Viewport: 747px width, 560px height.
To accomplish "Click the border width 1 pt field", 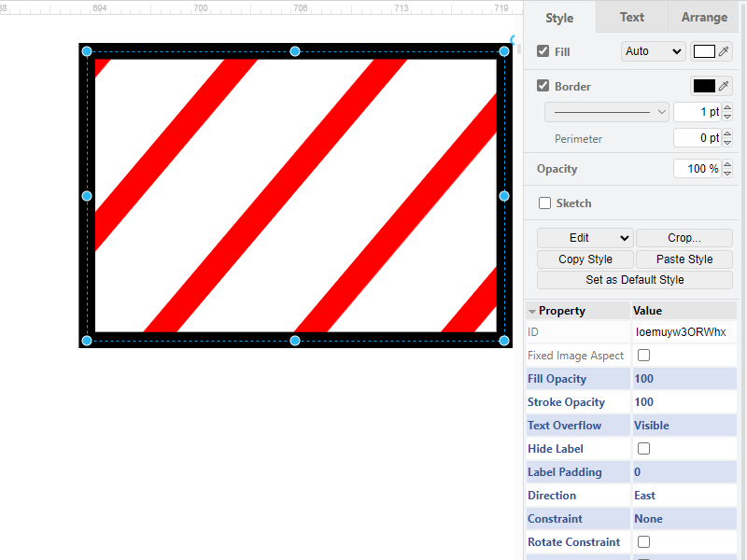I will coord(697,112).
